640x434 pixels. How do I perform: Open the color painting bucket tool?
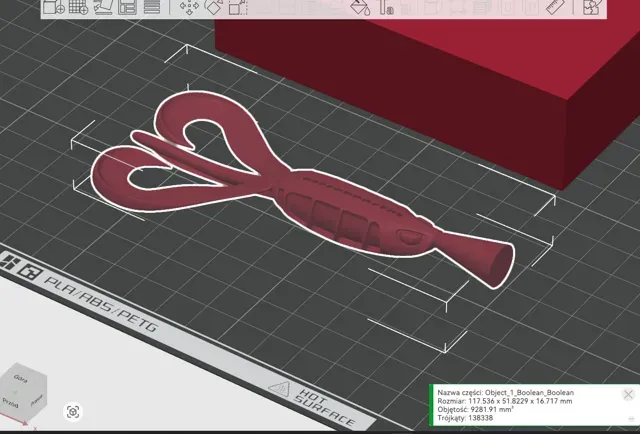coord(360,7)
